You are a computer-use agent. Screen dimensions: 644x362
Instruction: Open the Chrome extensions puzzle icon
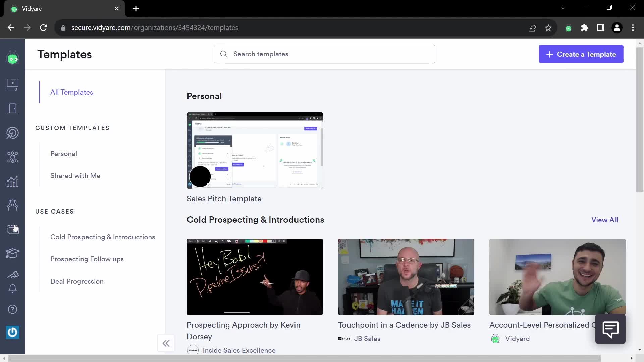tap(585, 28)
